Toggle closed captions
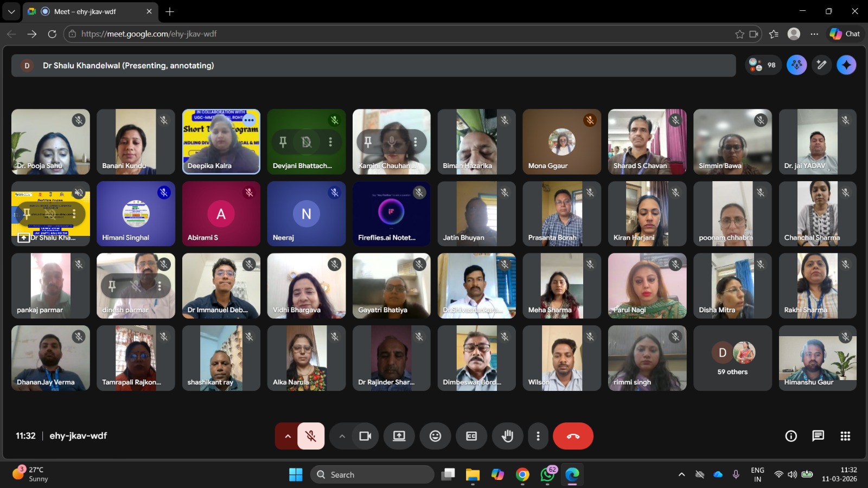 coord(471,436)
